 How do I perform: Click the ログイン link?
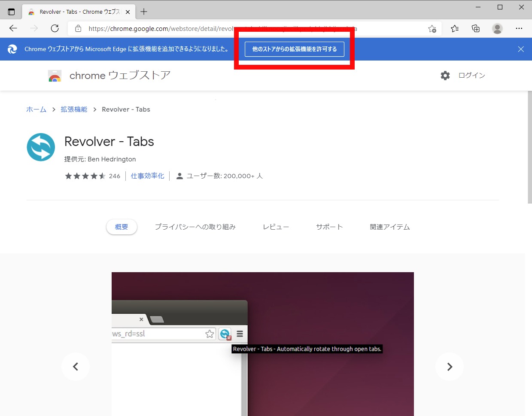point(471,76)
